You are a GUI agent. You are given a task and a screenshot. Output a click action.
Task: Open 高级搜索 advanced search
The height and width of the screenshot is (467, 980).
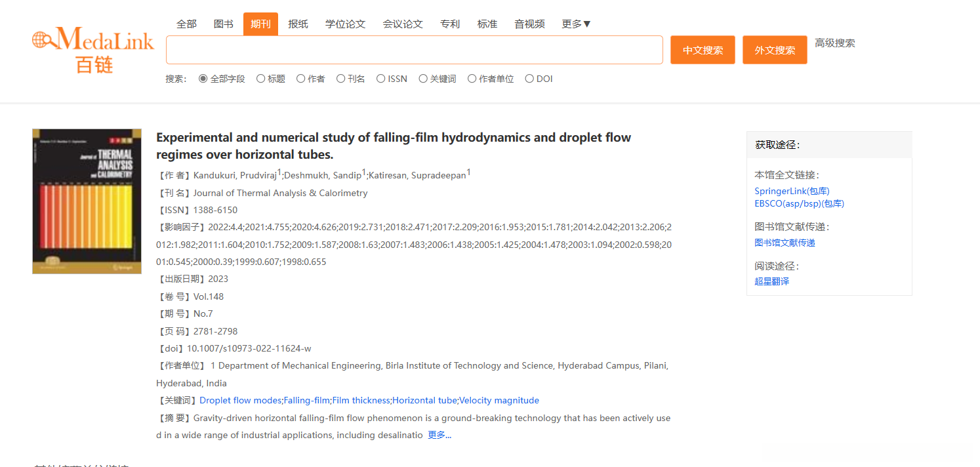pyautogui.click(x=835, y=43)
